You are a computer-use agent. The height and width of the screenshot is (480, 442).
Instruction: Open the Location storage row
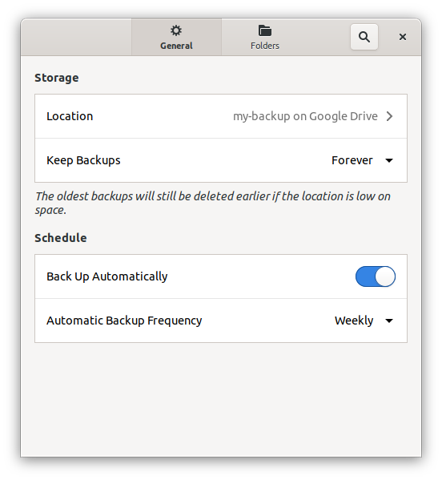tap(221, 116)
